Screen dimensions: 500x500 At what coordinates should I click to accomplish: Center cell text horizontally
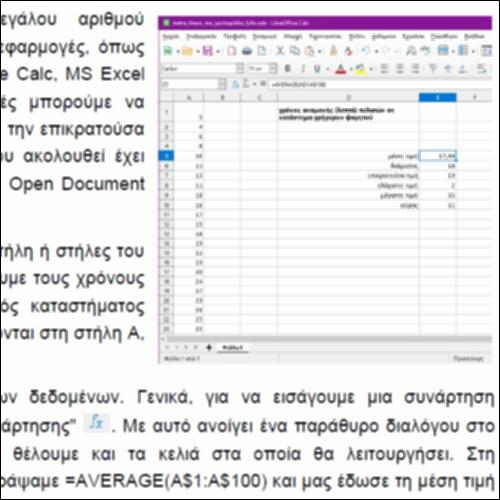pos(400,69)
